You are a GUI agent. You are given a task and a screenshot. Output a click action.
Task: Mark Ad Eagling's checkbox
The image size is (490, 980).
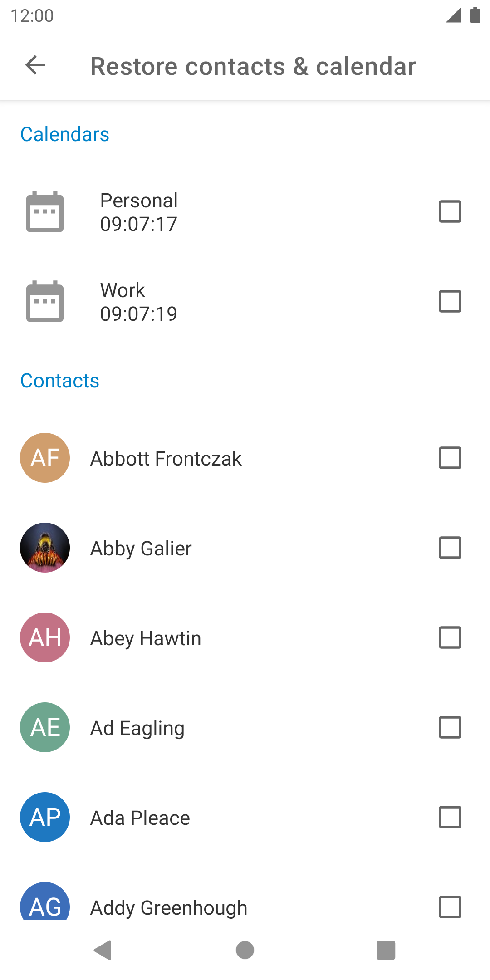coord(450,727)
